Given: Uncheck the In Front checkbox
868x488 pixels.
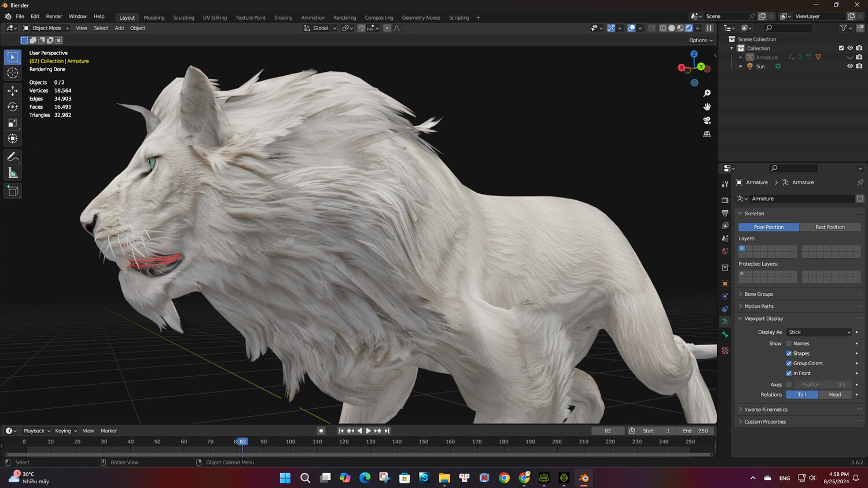Looking at the screenshot, I should tap(789, 373).
